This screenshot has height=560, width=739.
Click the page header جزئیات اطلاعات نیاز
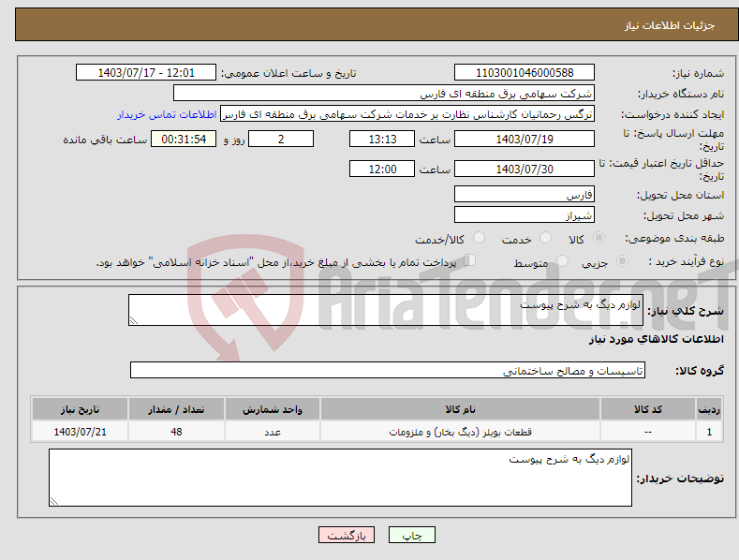(x=670, y=25)
